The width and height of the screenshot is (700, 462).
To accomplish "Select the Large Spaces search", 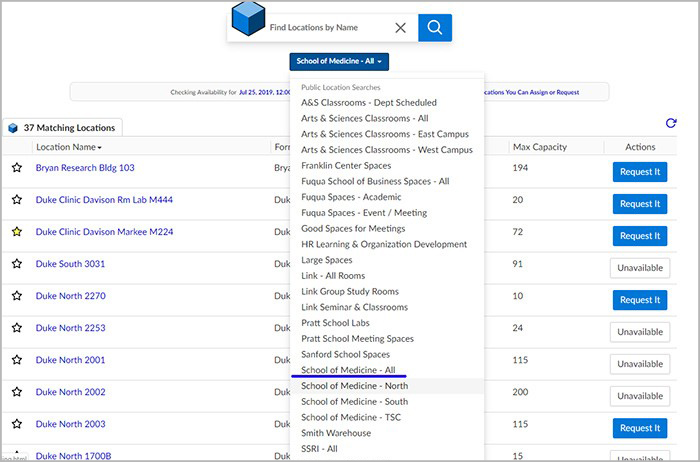I will (x=326, y=260).
